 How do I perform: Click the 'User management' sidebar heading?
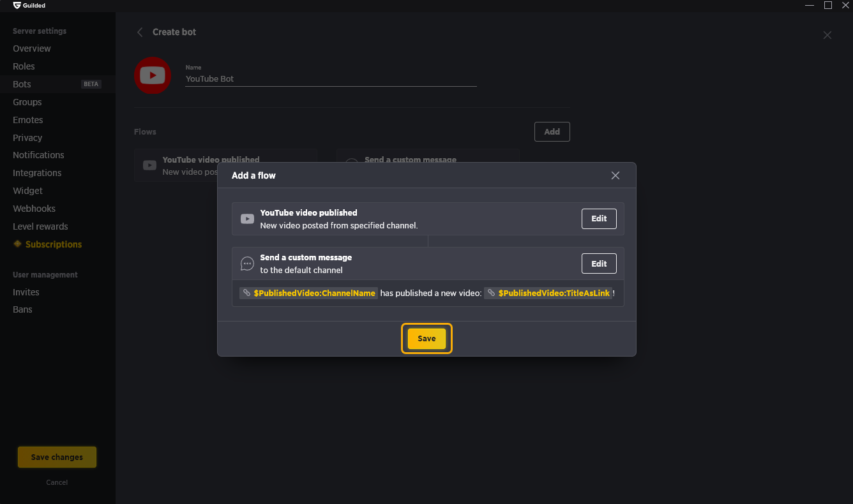click(45, 275)
